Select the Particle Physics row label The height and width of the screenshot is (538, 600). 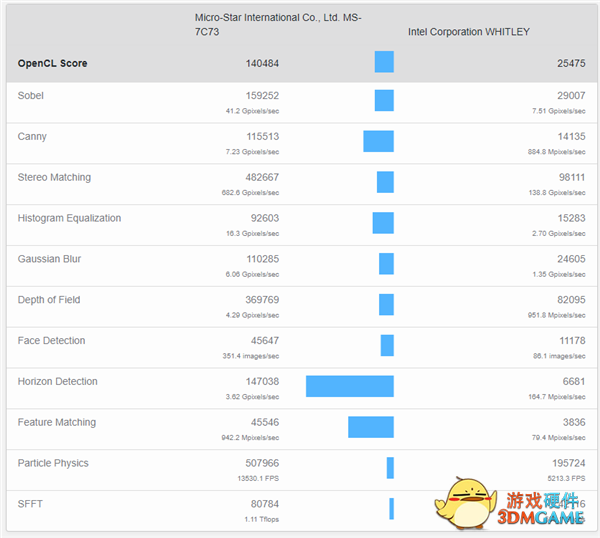tap(53, 464)
